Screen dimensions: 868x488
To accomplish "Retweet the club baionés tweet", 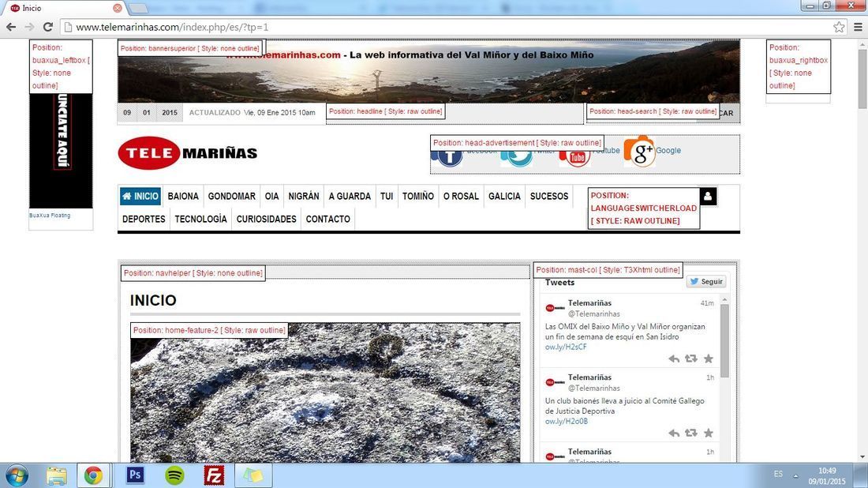I will point(691,433).
